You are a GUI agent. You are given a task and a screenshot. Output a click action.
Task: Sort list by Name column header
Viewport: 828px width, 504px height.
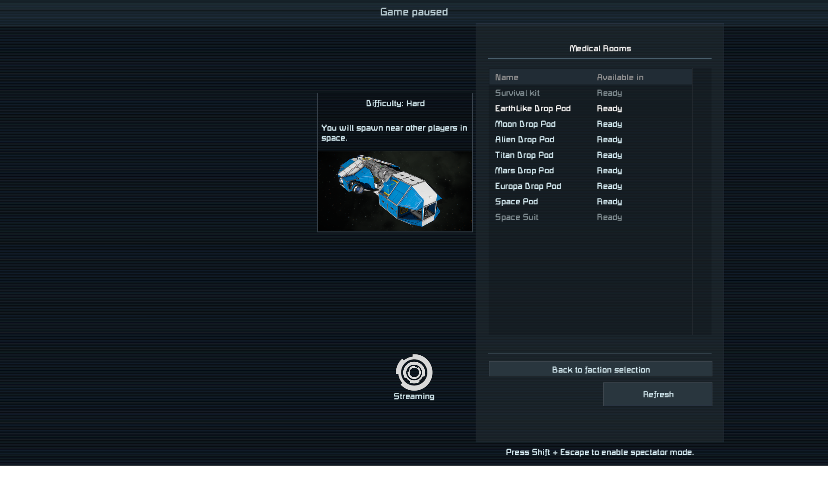click(x=507, y=78)
